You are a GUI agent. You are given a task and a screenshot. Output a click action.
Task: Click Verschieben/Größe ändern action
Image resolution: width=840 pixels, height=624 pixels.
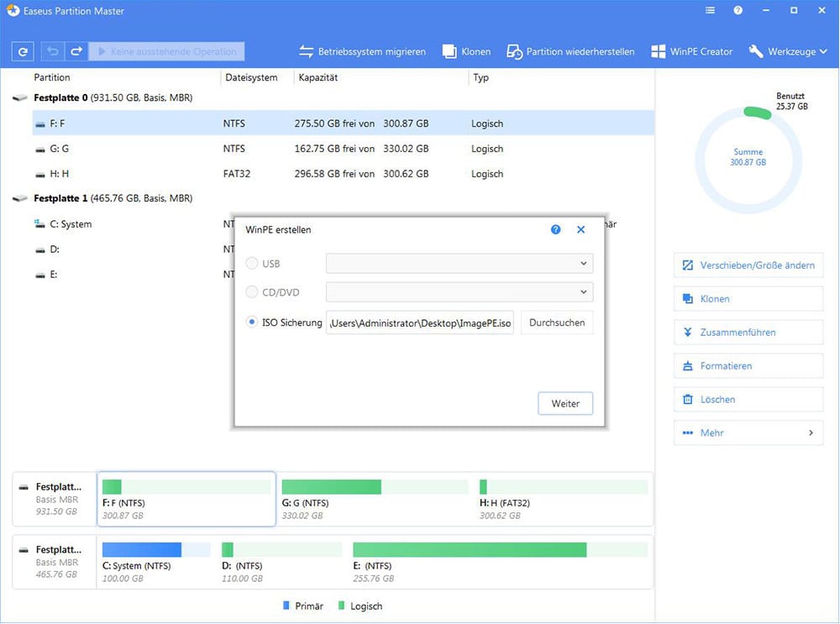(748, 265)
